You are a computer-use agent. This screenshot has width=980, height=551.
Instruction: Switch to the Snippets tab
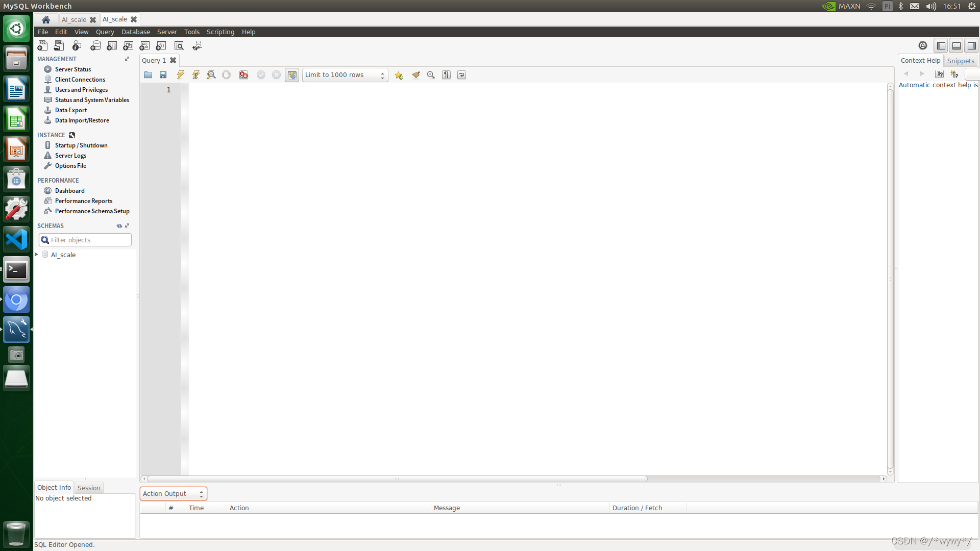pyautogui.click(x=961, y=60)
